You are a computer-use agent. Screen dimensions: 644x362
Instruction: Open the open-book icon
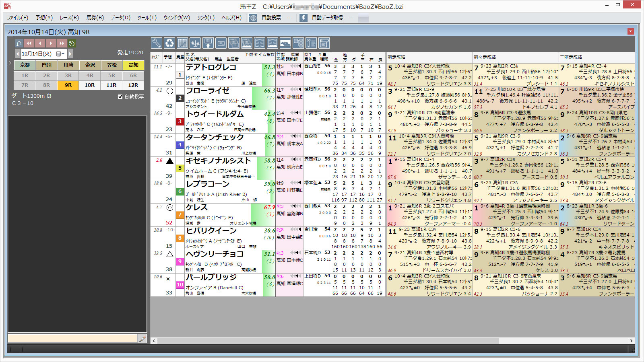[x=260, y=43]
